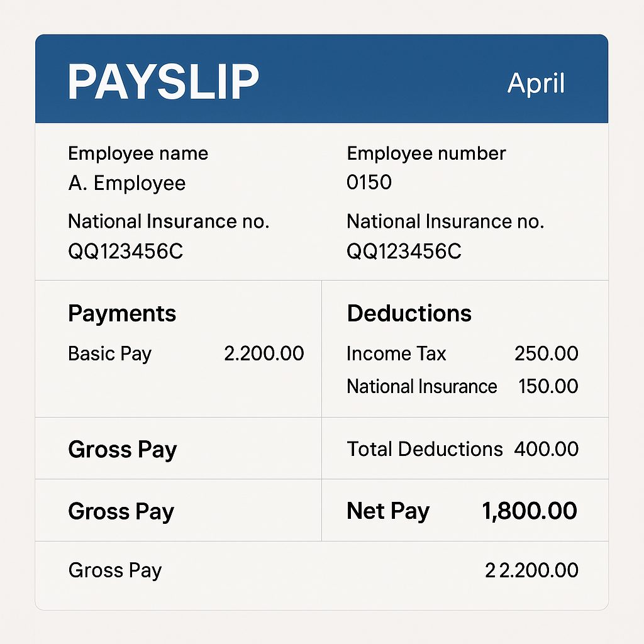This screenshot has height=644, width=644.
Task: Select the Total Deductions amount 400.00
Action: click(546, 449)
